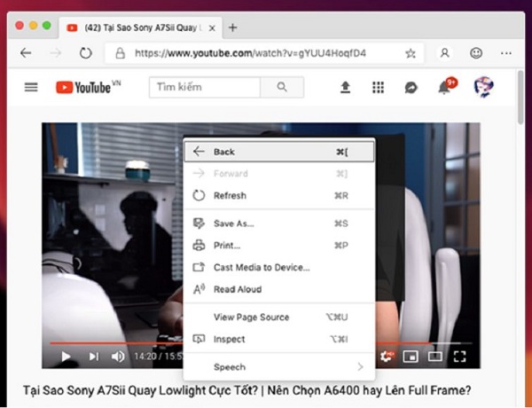This screenshot has width=532, height=408.
Task: Open the video settings gear menu
Action: 387,357
